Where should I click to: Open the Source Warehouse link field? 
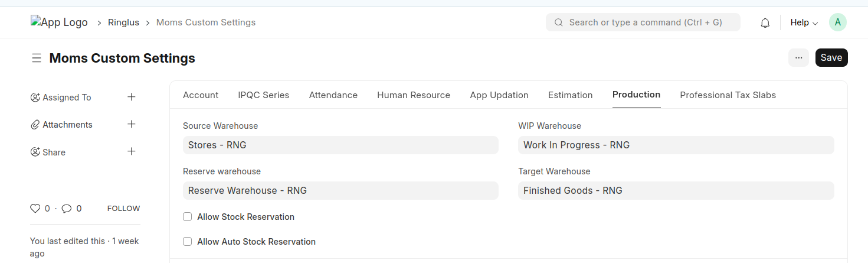[x=340, y=145]
